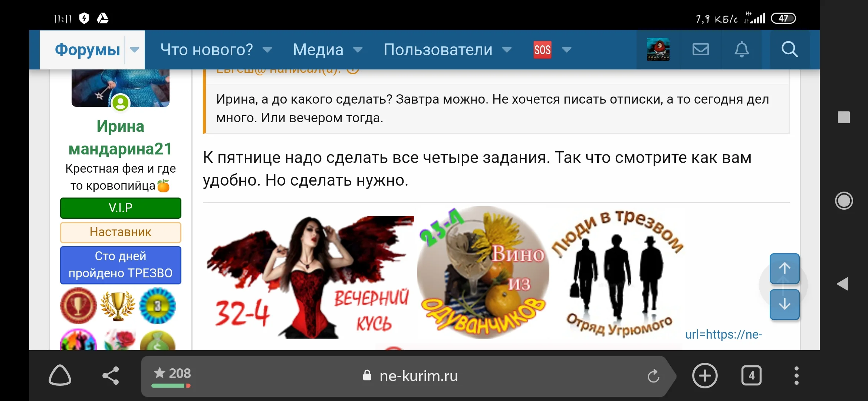This screenshot has width=868, height=401.
Task: Open the share icon in browser bar
Action: [x=111, y=376]
